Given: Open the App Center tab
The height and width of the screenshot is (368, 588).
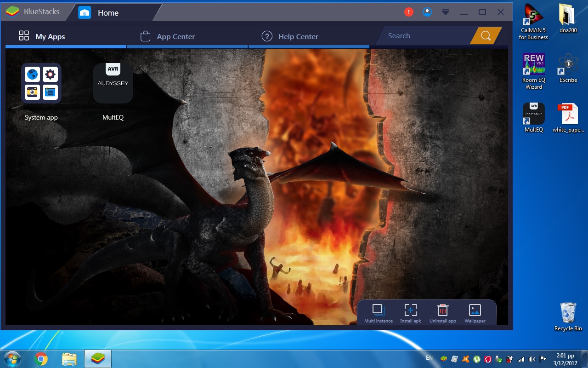Looking at the screenshot, I should tap(168, 36).
